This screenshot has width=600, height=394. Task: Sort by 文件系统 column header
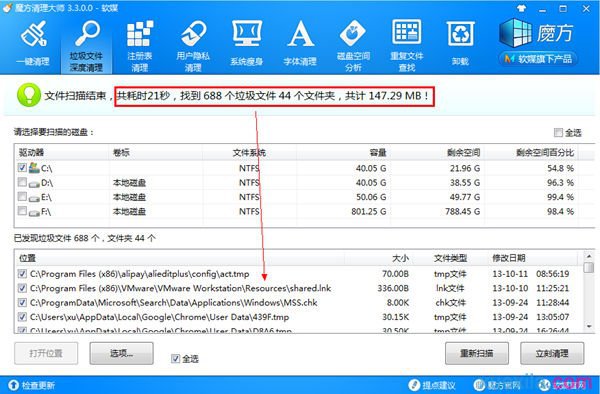249,153
